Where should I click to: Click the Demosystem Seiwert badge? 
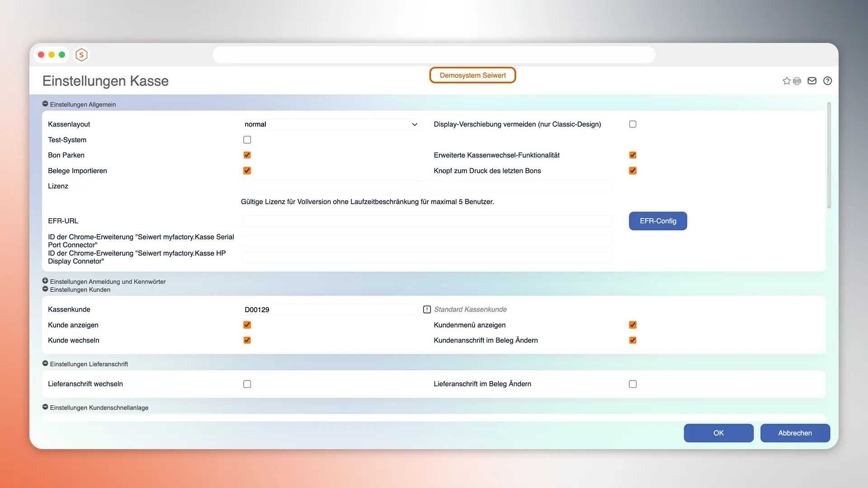click(x=472, y=75)
